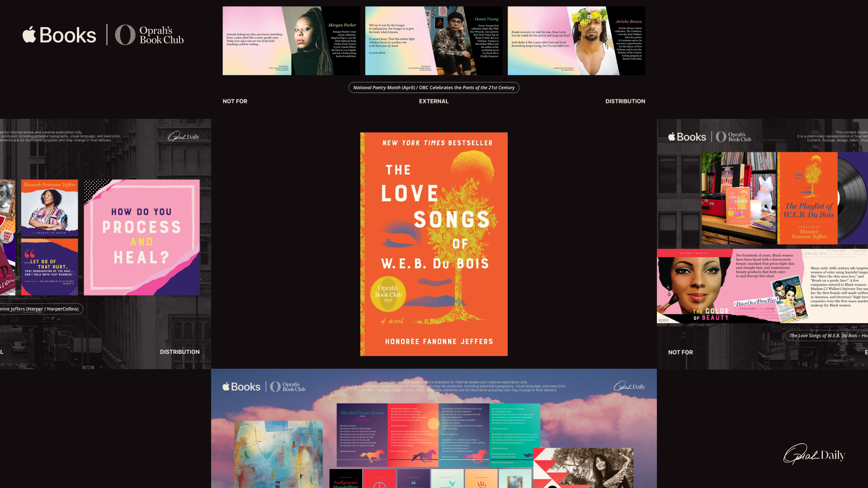
Task: Click the National Poetry Month caption pill
Action: (434, 88)
